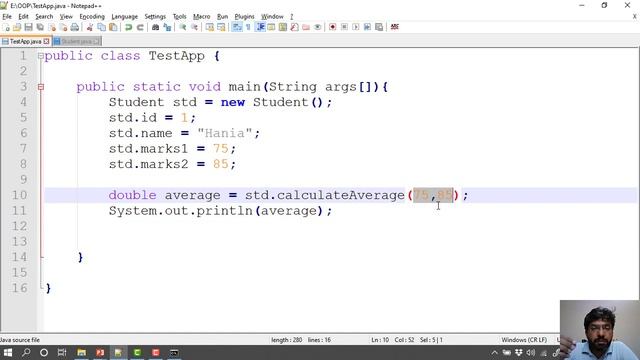Close the TestApp.java tab
640x360 pixels.
pos(47,42)
